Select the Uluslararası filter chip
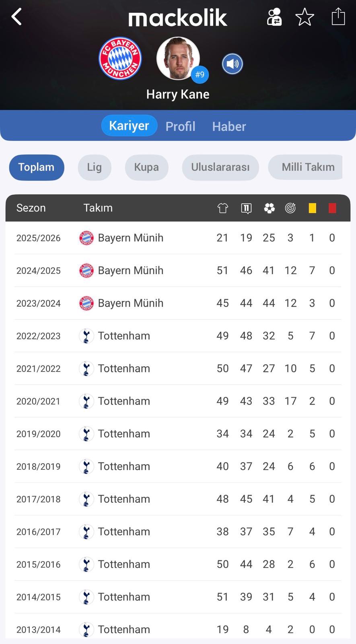The height and width of the screenshot is (644, 356). click(x=220, y=167)
